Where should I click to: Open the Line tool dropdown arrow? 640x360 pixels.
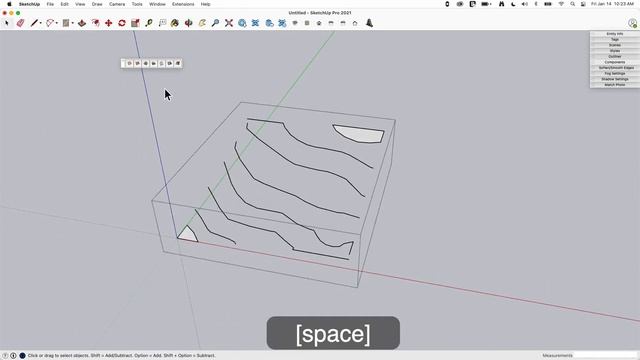pos(40,23)
